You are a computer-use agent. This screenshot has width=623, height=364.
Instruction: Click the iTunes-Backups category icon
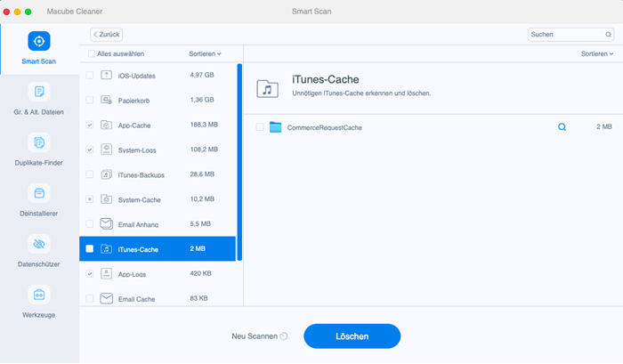tap(106, 174)
